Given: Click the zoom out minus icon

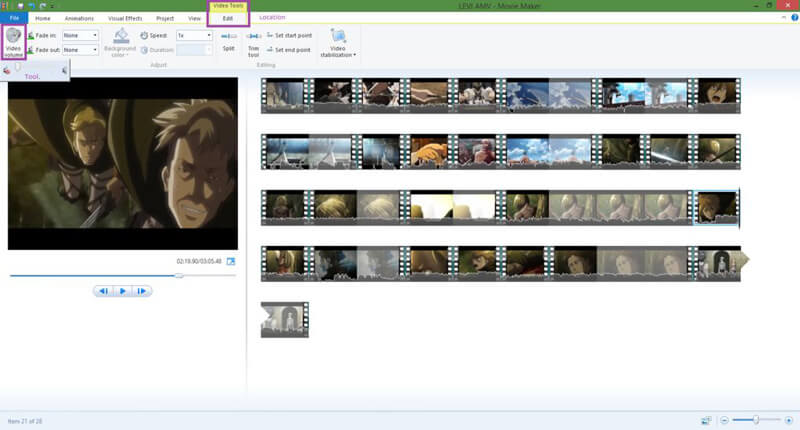Looking at the screenshot, I should [x=724, y=420].
